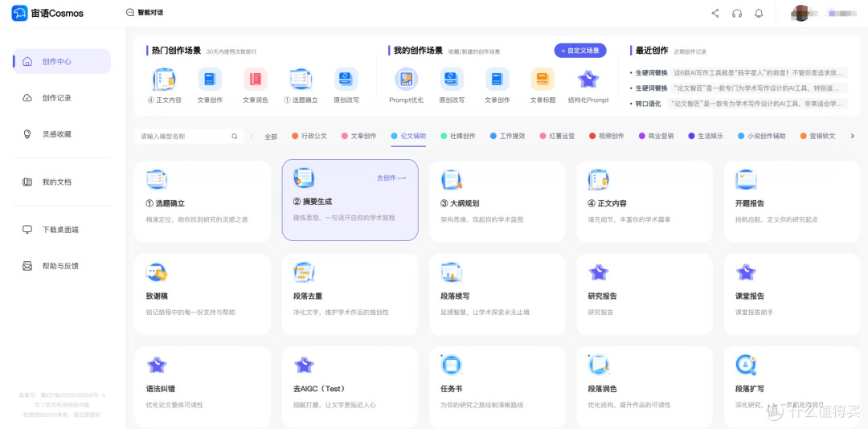Click 去创作 on the 摘要生成 card
The height and width of the screenshot is (429, 868).
[391, 178]
